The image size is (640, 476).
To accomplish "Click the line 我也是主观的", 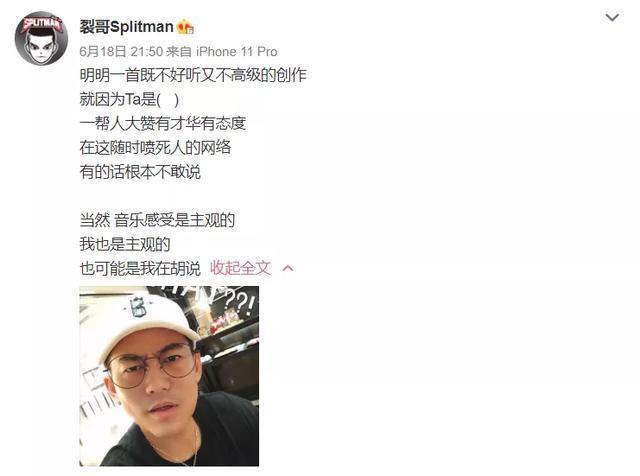I will (x=125, y=244).
